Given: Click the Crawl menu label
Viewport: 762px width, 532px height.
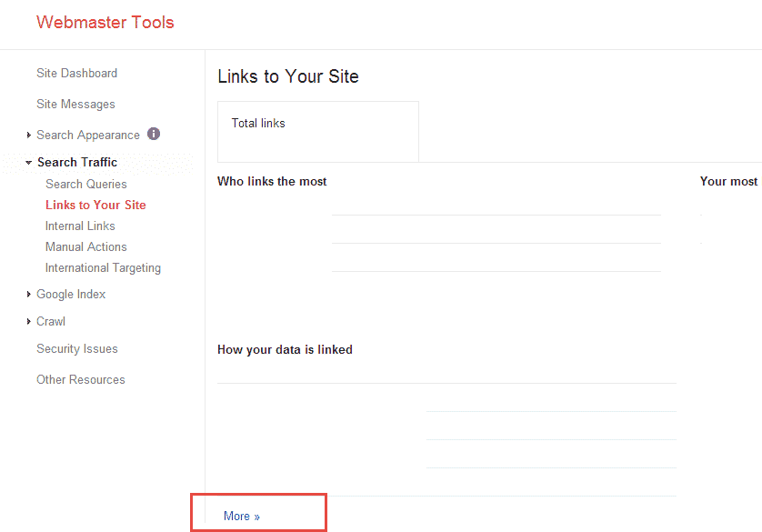Looking at the screenshot, I should [x=51, y=322].
